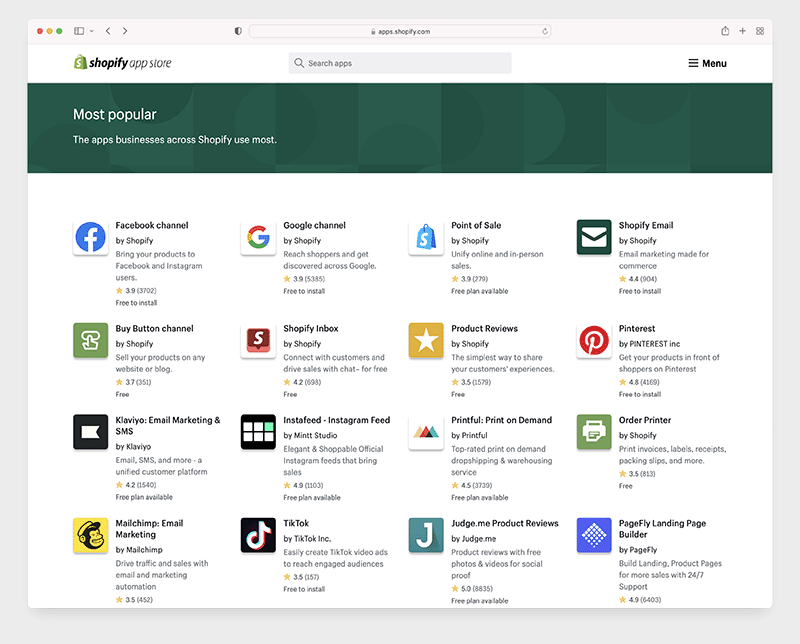800x644 pixels.
Task: Click 'by PINTEREST inc' developer text
Action: click(x=649, y=343)
